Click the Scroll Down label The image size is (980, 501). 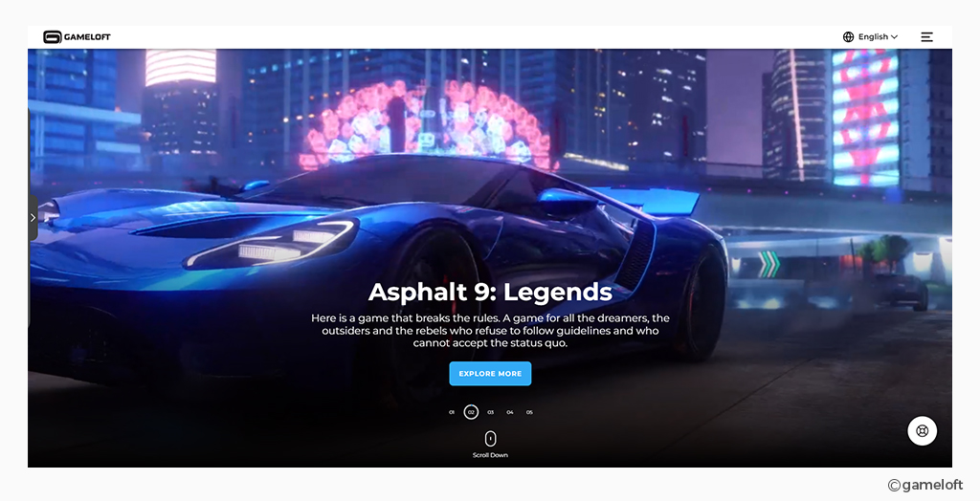click(490, 455)
